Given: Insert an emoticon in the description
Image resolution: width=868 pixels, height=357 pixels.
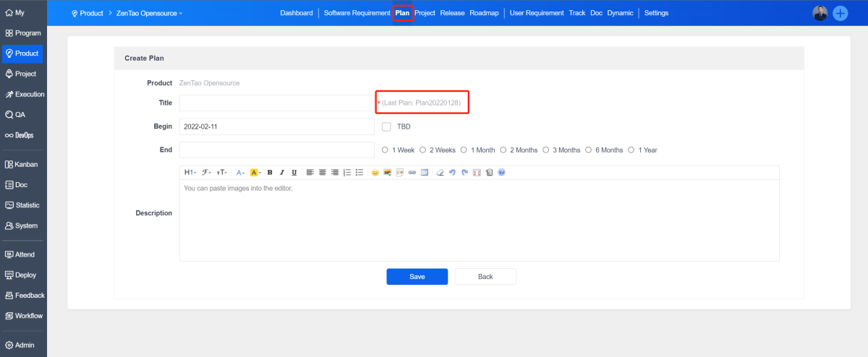Looking at the screenshot, I should pyautogui.click(x=375, y=173).
